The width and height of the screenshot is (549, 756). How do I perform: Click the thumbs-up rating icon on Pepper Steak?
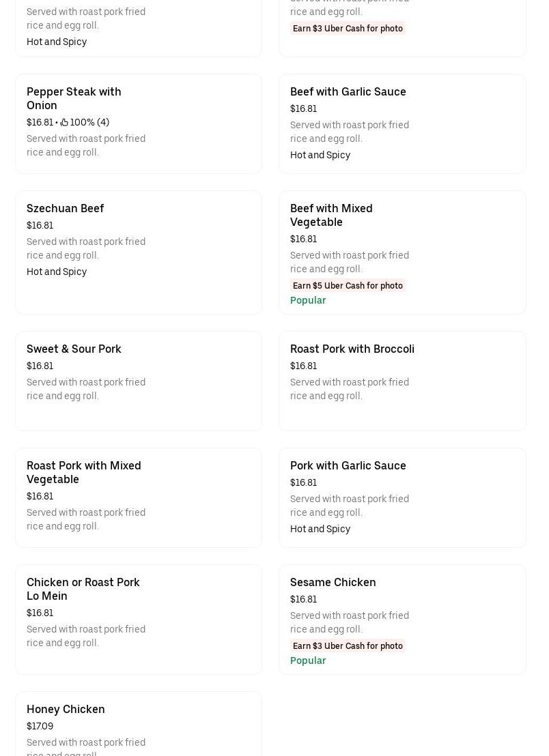(x=64, y=123)
